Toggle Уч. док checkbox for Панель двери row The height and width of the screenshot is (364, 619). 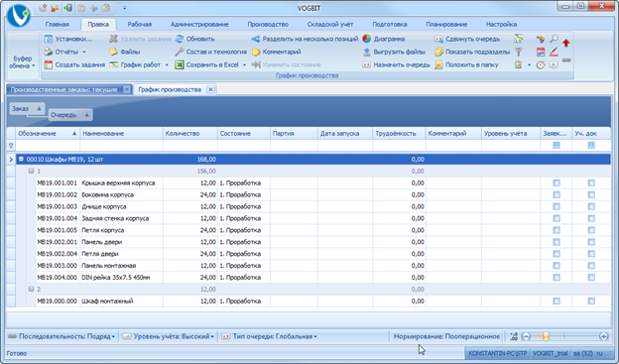click(591, 242)
